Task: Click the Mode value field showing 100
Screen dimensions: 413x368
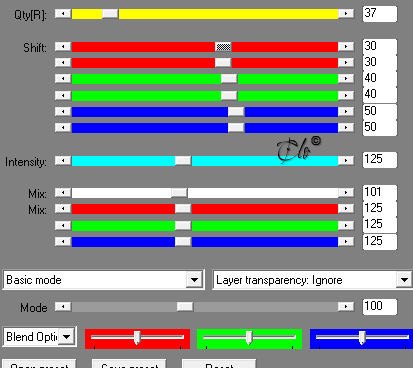Action: click(380, 307)
